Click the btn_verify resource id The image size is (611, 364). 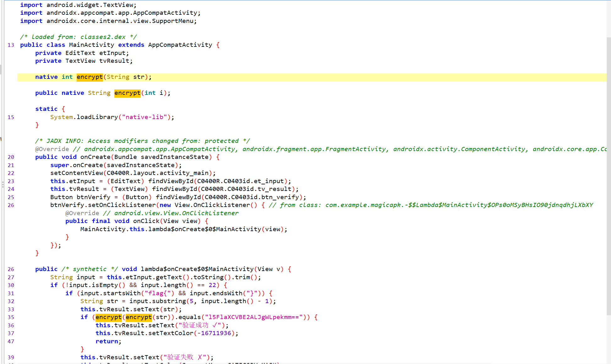pyautogui.click(x=280, y=197)
